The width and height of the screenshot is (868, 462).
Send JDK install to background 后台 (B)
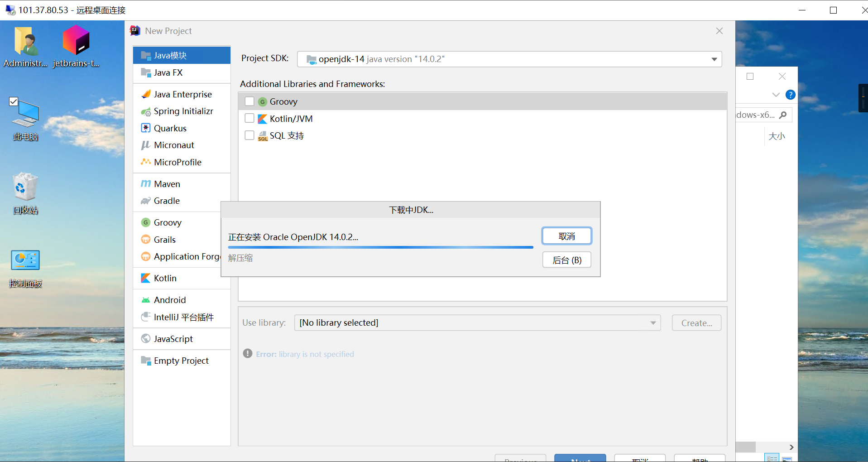coord(567,260)
